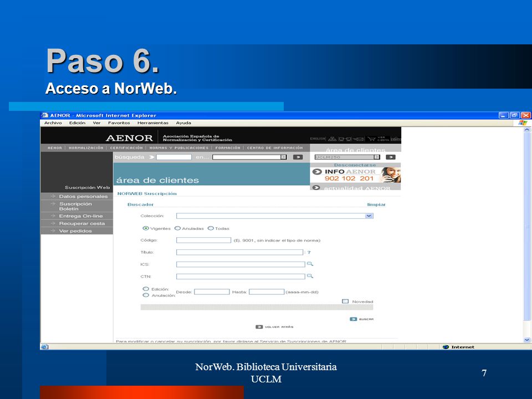Click the ENGLISH language link
This screenshot has height=399, width=532.
click(318, 139)
